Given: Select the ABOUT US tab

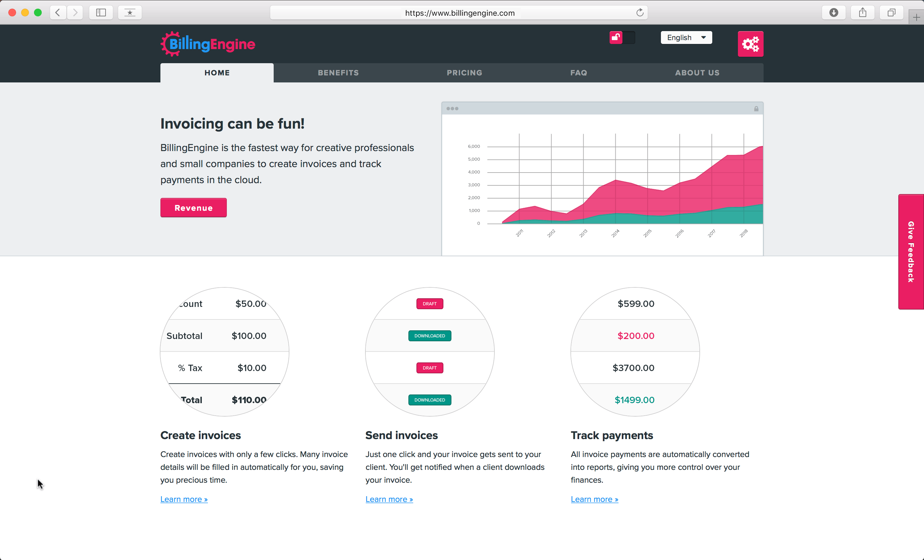Looking at the screenshot, I should [697, 73].
